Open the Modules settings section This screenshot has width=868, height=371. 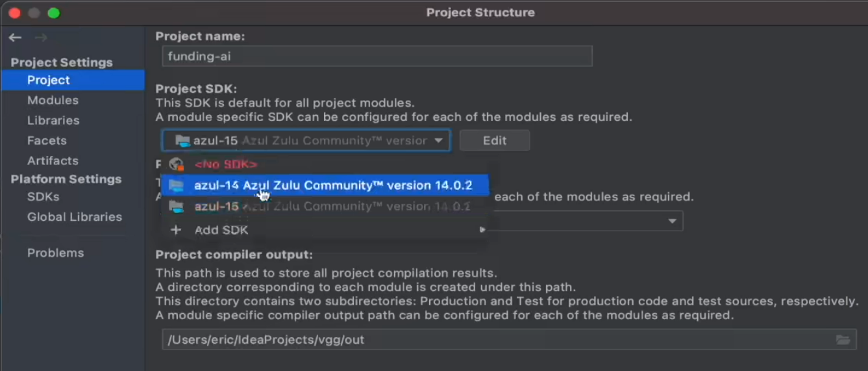tap(53, 100)
